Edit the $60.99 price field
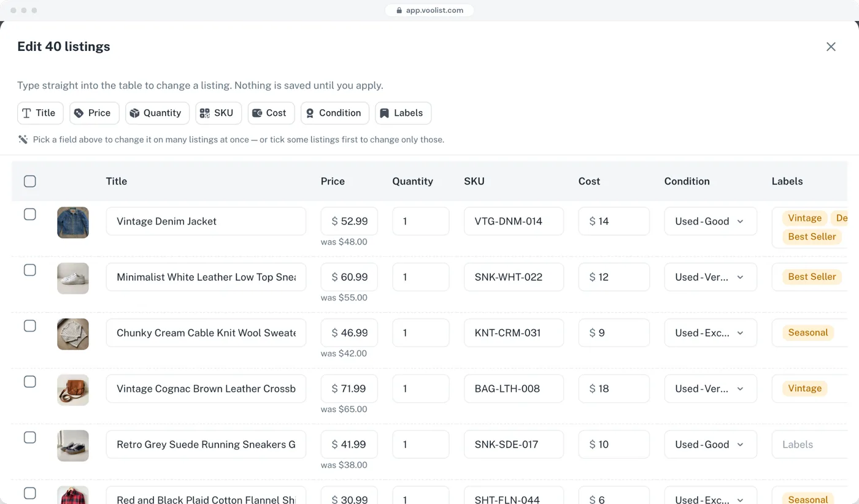The height and width of the screenshot is (504, 859). point(349,277)
